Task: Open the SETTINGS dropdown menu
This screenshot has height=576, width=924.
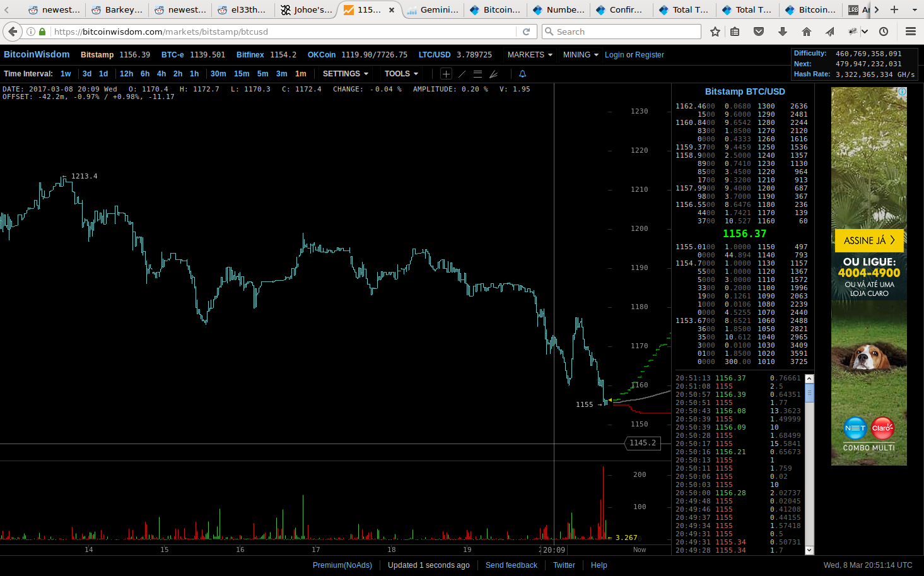Action: (345, 74)
